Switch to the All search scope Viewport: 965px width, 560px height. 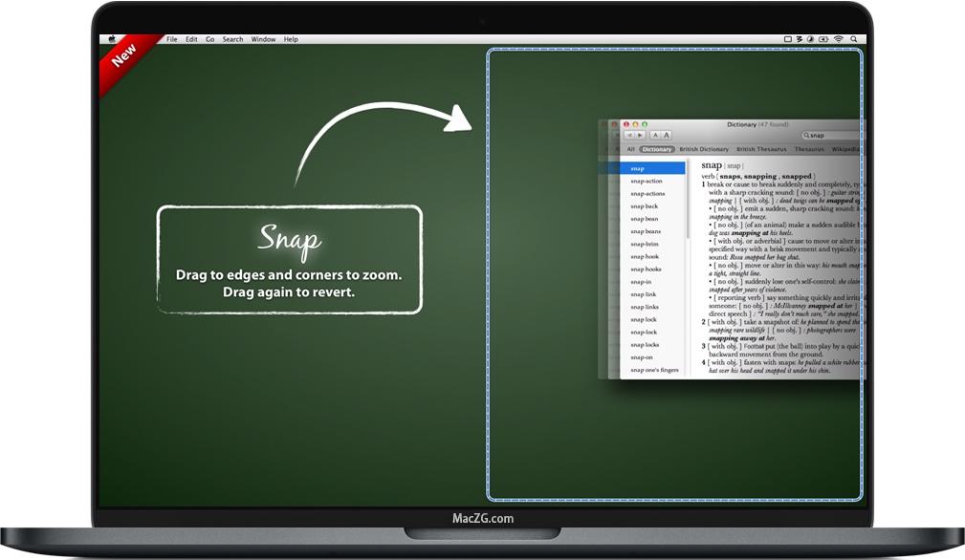pos(631,149)
